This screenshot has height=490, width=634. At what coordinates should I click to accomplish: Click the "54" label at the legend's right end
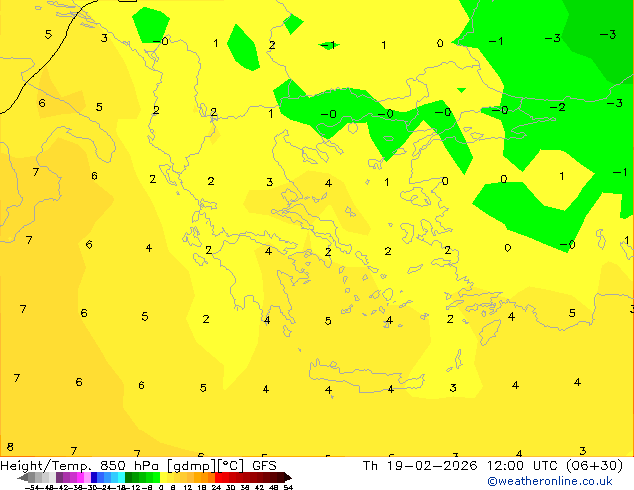288,487
